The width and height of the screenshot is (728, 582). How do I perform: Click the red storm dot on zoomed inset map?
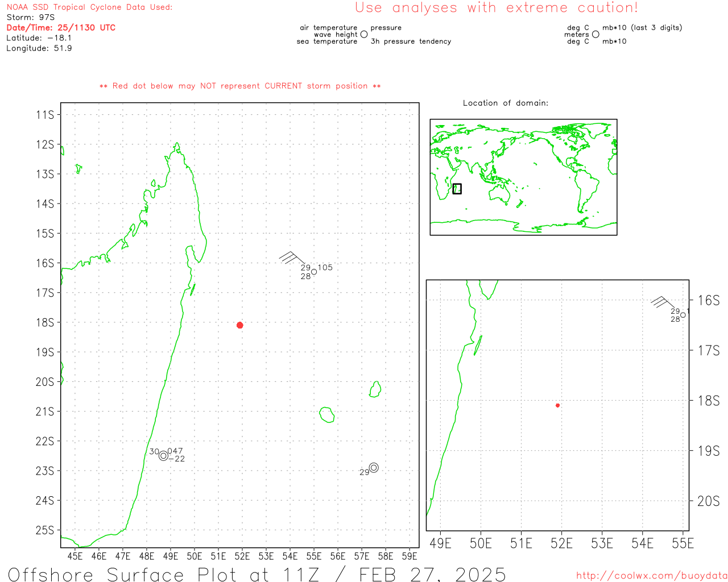point(557,405)
